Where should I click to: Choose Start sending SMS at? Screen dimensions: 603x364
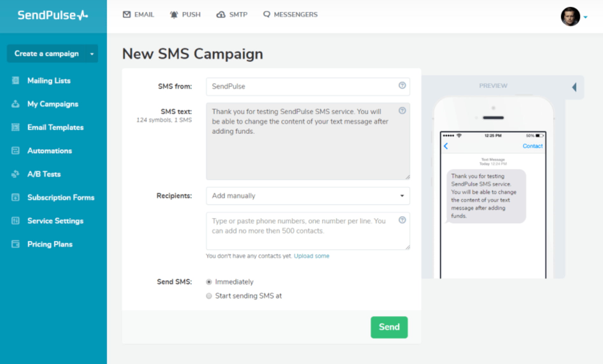coord(209,296)
